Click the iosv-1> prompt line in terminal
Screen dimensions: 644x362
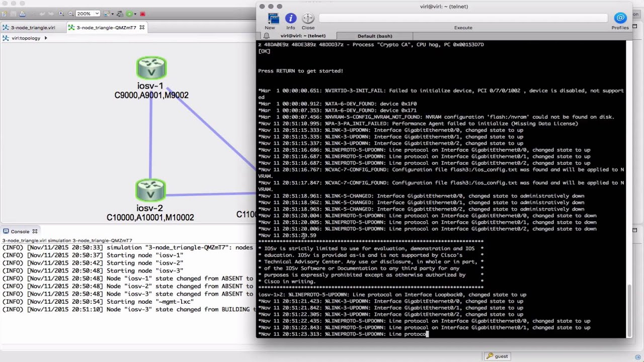tap(392, 295)
